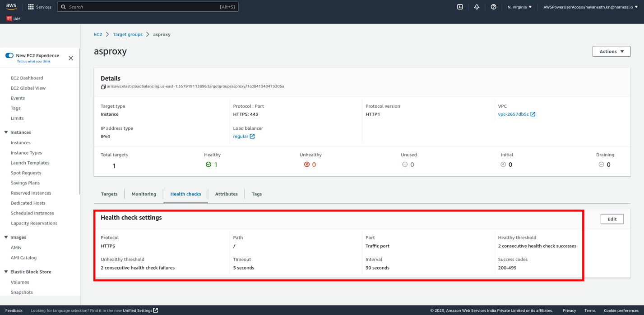Viewport: 644px width, 315px height.
Task: Open the Actions dropdown
Action: click(x=611, y=51)
